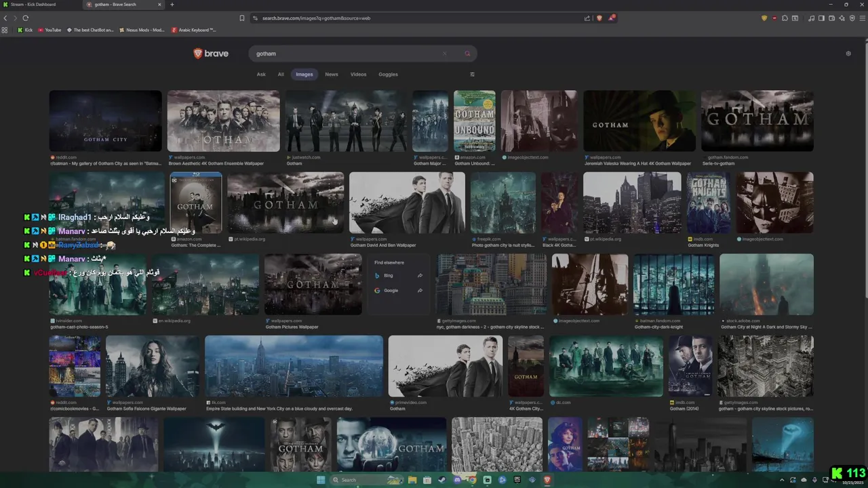
Task: Open Brave Rewards triangle icon
Action: click(x=612, y=18)
